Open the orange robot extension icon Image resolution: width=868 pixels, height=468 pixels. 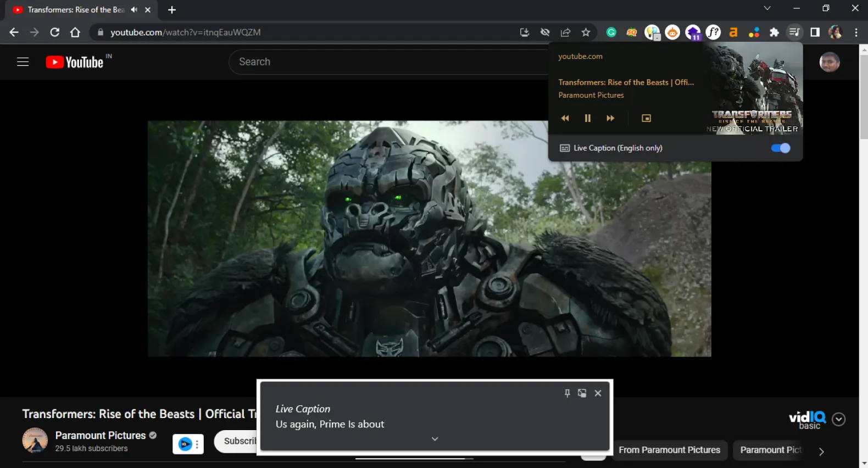672,33
